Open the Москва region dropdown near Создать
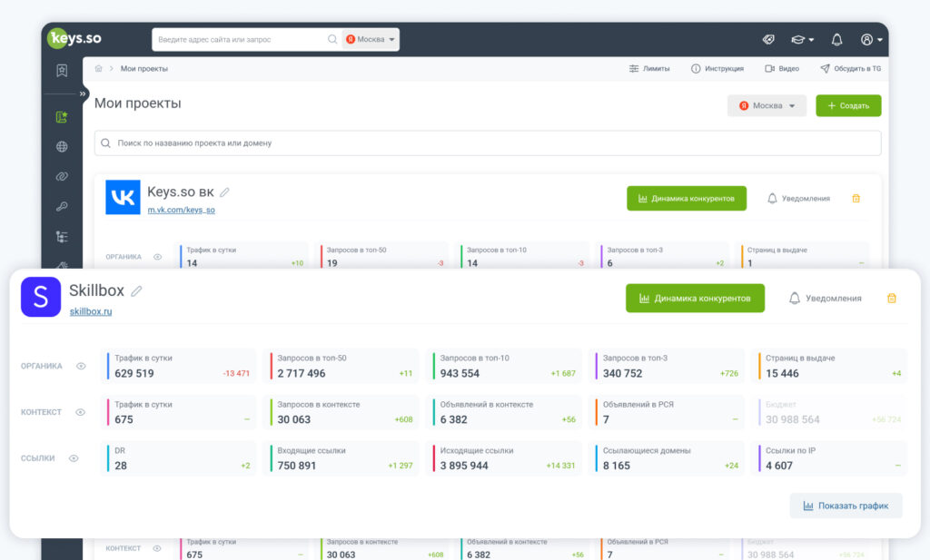The width and height of the screenshot is (930, 560). (767, 105)
